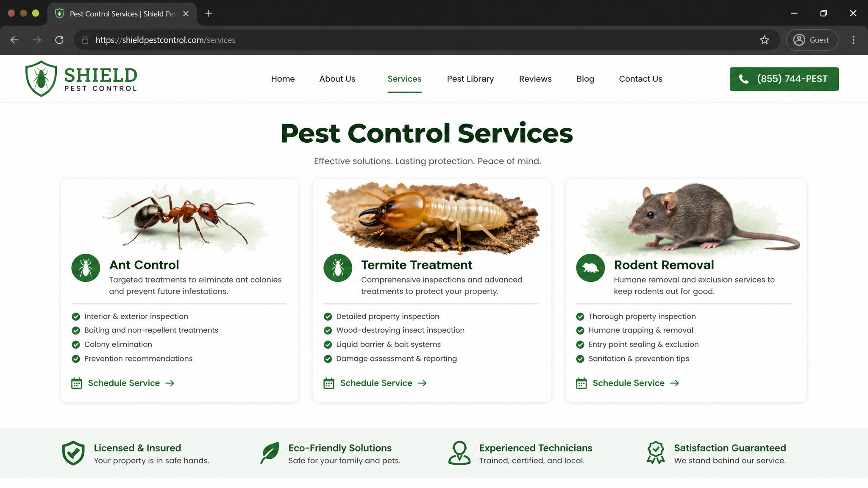Select the Services nav item

404,79
